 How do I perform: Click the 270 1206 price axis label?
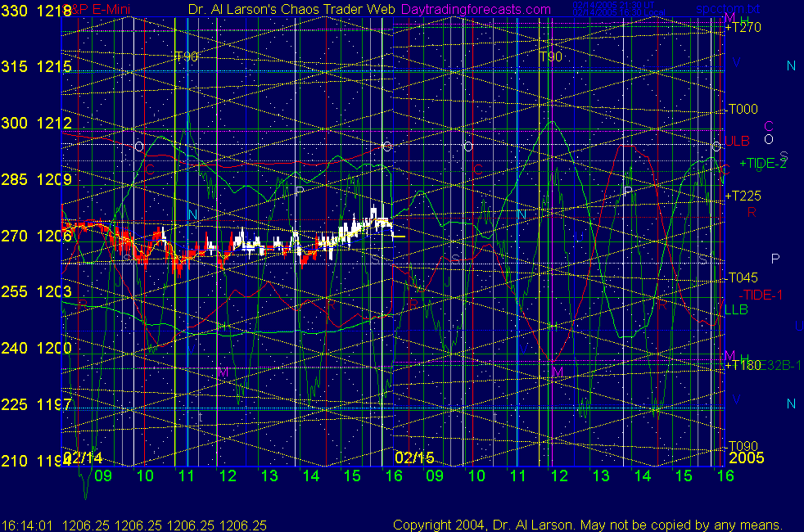36,236
